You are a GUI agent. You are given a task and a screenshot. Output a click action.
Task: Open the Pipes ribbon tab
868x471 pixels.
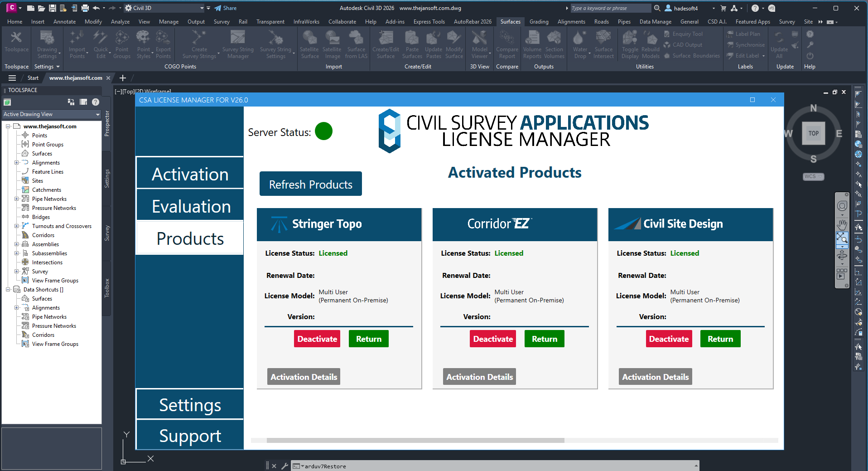click(624, 22)
